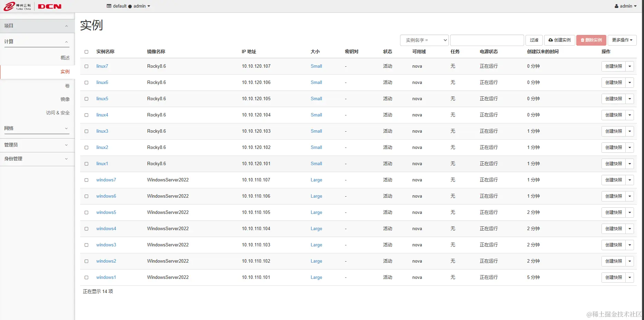Click the 过滤 filter button

click(x=534, y=40)
